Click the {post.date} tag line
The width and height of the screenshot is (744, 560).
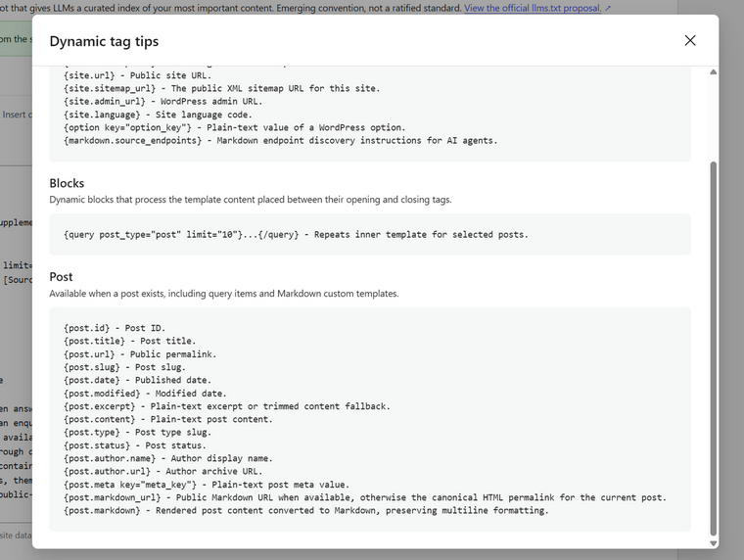click(137, 380)
